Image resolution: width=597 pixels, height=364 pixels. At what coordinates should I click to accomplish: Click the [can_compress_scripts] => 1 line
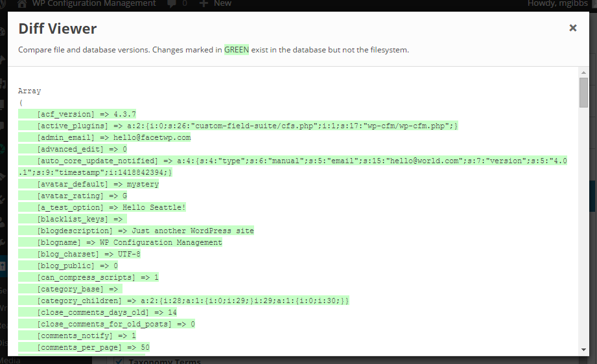tap(89, 277)
